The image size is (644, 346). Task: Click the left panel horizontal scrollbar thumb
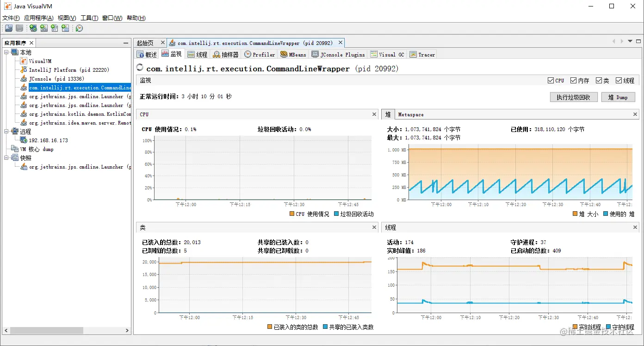[46, 330]
